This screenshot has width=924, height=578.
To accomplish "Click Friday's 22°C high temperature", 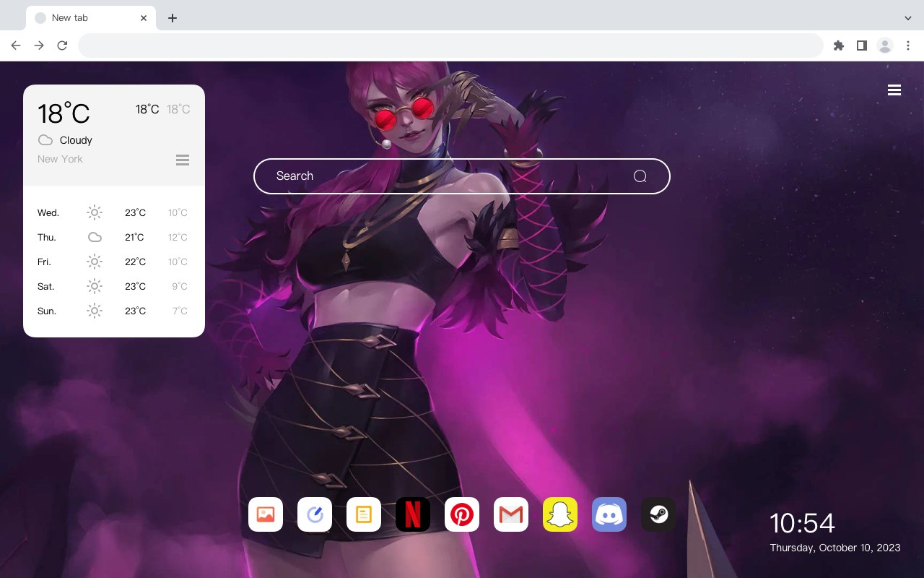I will coord(135,262).
